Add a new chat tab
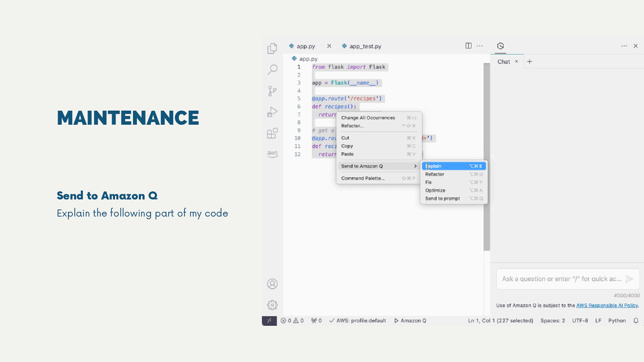644x362 pixels. [530, 62]
